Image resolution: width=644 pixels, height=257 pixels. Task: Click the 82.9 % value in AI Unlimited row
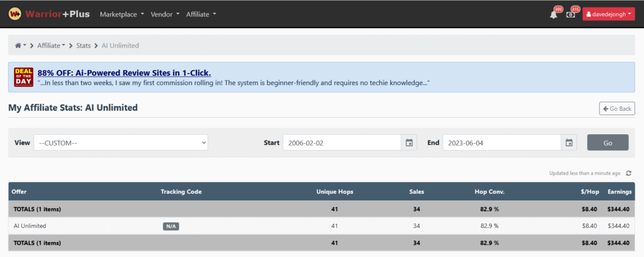pos(489,226)
